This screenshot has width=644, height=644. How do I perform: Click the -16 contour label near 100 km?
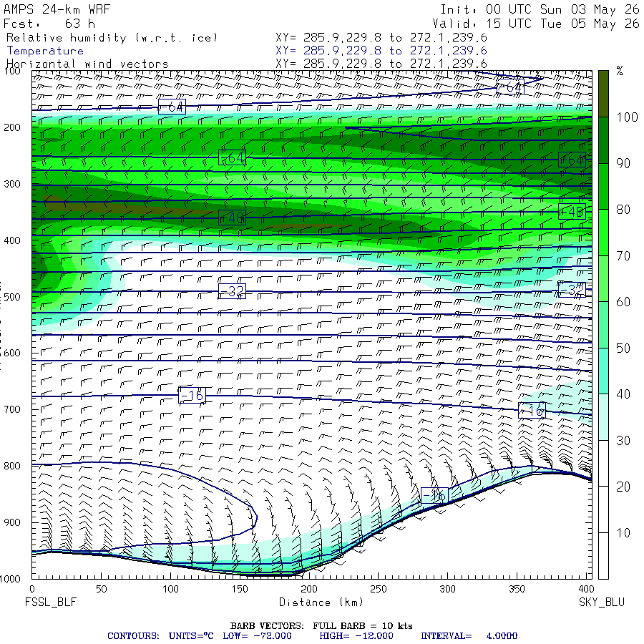(192, 395)
